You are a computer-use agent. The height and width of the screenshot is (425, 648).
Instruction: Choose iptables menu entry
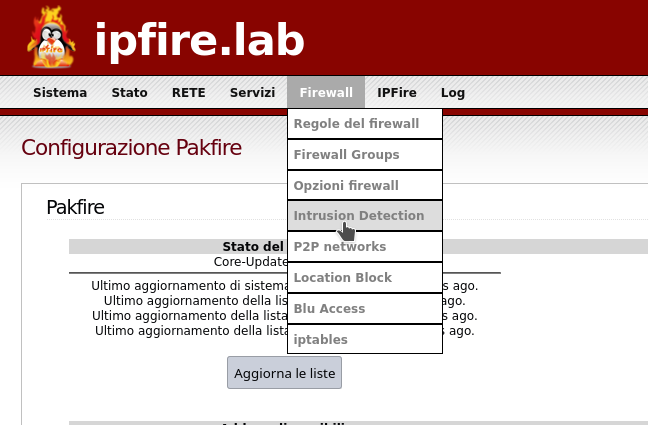[365, 340]
